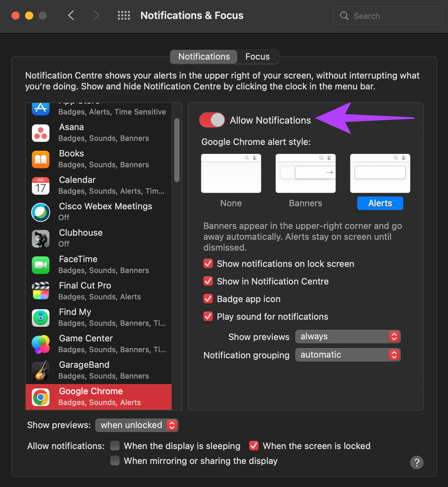The height and width of the screenshot is (487, 448).
Task: Choose the Alerts alert style thumbnail
Action: tap(380, 173)
